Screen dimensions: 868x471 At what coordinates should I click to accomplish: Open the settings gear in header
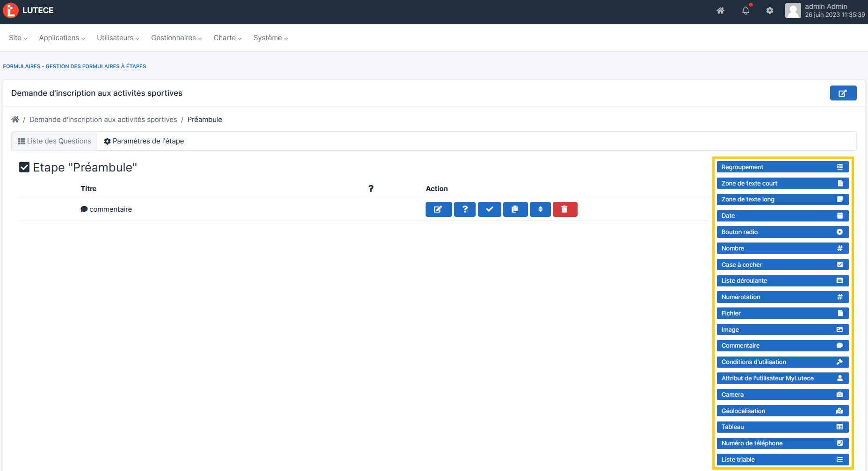[x=769, y=11]
